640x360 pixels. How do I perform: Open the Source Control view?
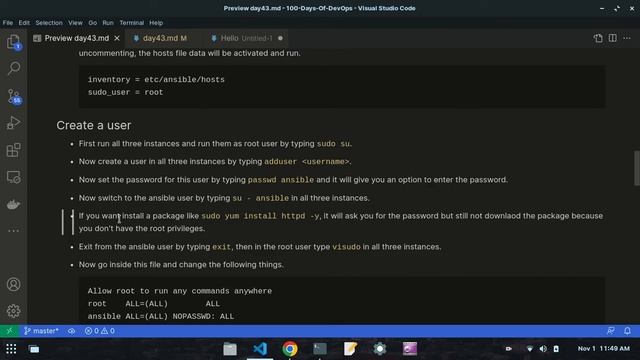pyautogui.click(x=13, y=96)
